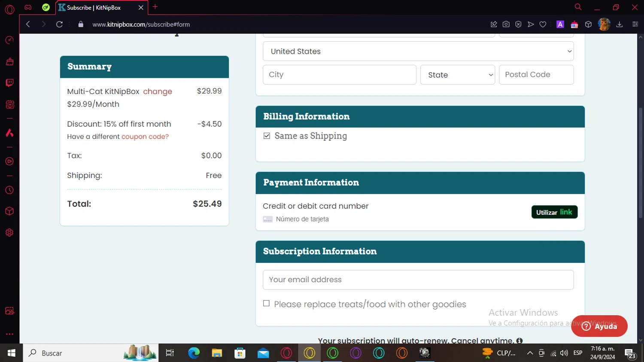Bookmark page with the heart icon

coord(543,24)
